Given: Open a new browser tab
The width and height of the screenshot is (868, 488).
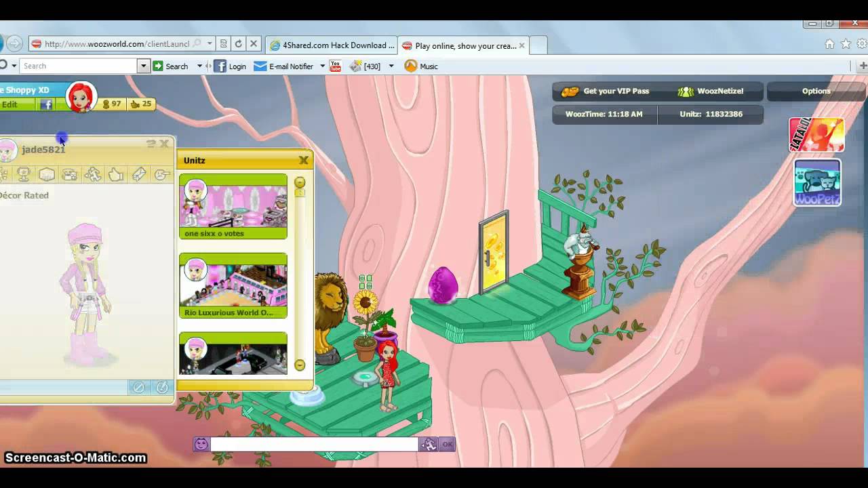Looking at the screenshot, I should pyautogui.click(x=538, y=45).
